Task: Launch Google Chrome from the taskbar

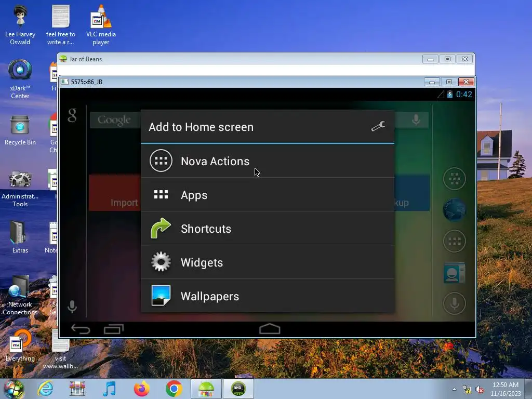Action: pyautogui.click(x=174, y=389)
